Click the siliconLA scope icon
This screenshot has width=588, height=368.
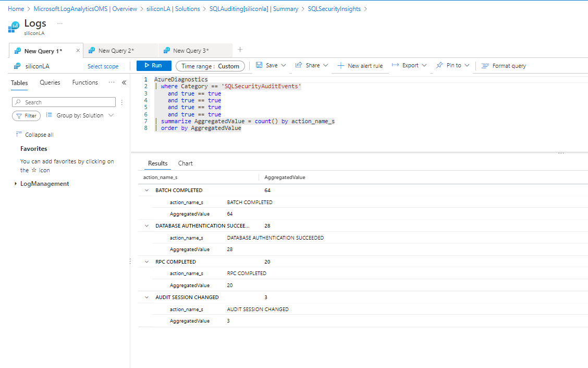(x=17, y=66)
